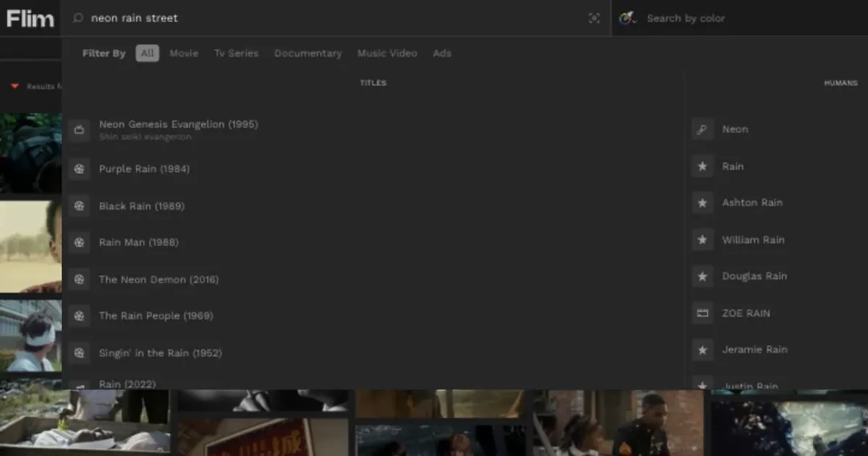Click film reel icon beside The Rain People
Viewport: 868px width, 456px height.
pyautogui.click(x=80, y=316)
